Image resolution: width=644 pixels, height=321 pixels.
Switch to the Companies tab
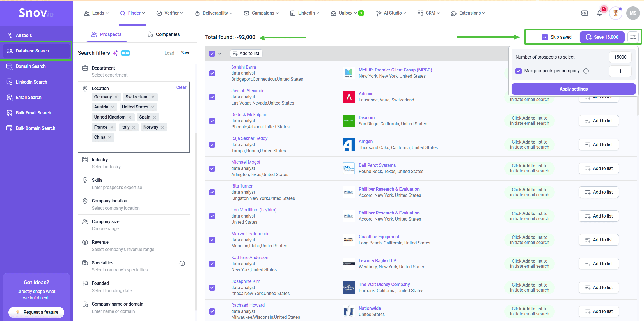164,34
